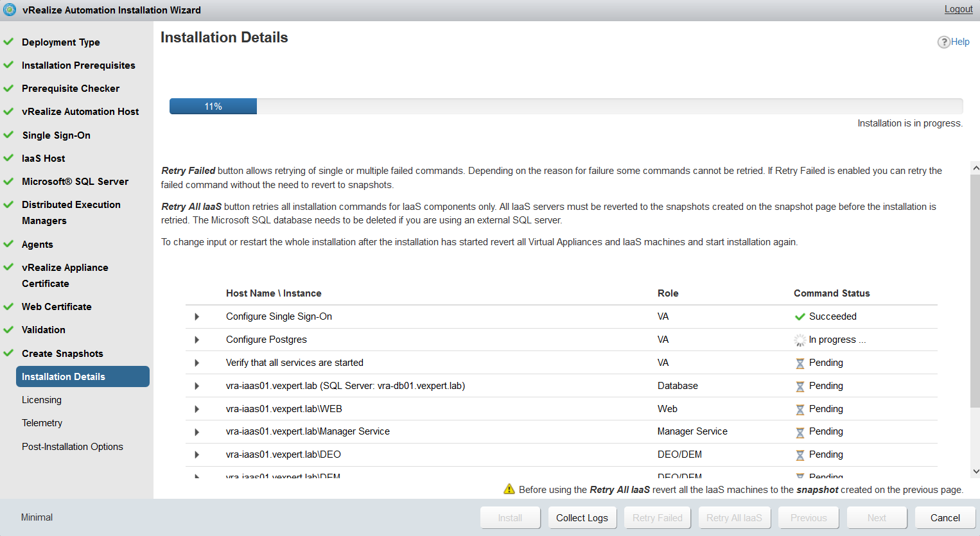Click the Command Status column header
980x536 pixels.
pos(832,293)
